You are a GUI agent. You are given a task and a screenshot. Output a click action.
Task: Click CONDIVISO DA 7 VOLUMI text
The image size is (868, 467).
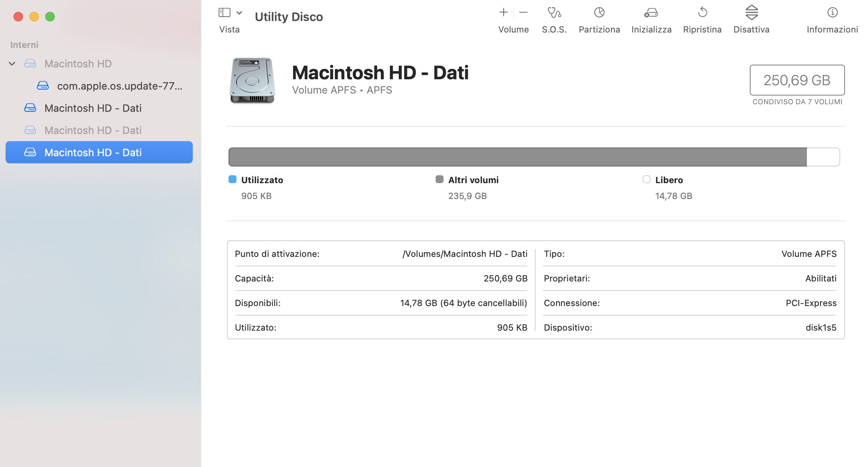point(797,102)
